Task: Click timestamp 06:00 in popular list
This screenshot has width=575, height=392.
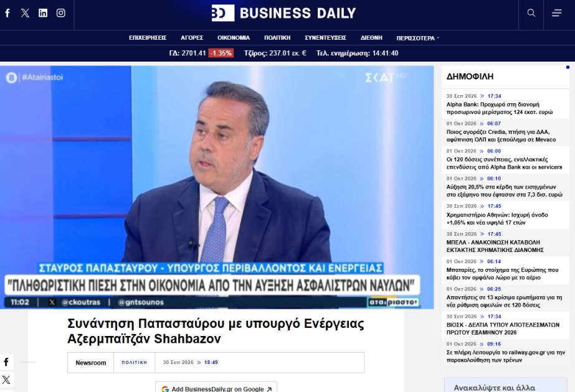Action: tap(493, 151)
